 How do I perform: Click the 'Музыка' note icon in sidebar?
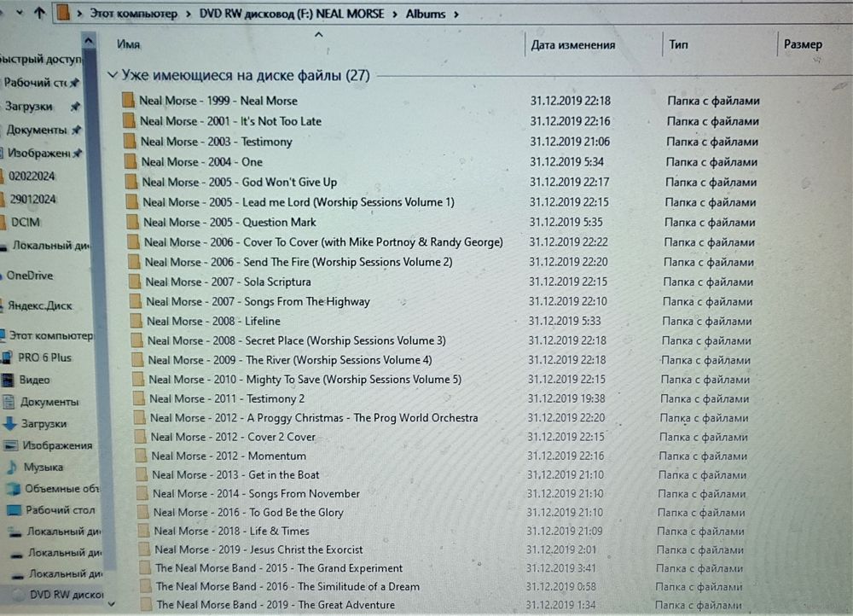pos(13,467)
